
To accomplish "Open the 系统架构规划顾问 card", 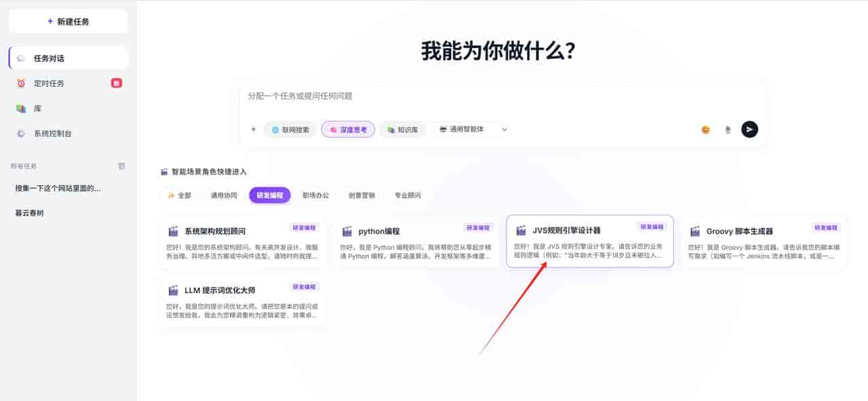I will (x=242, y=242).
